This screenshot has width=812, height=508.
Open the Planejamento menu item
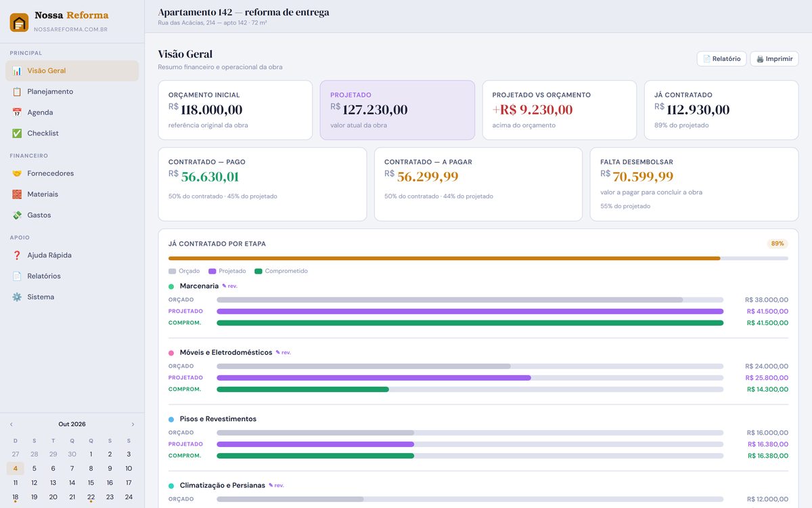point(72,91)
